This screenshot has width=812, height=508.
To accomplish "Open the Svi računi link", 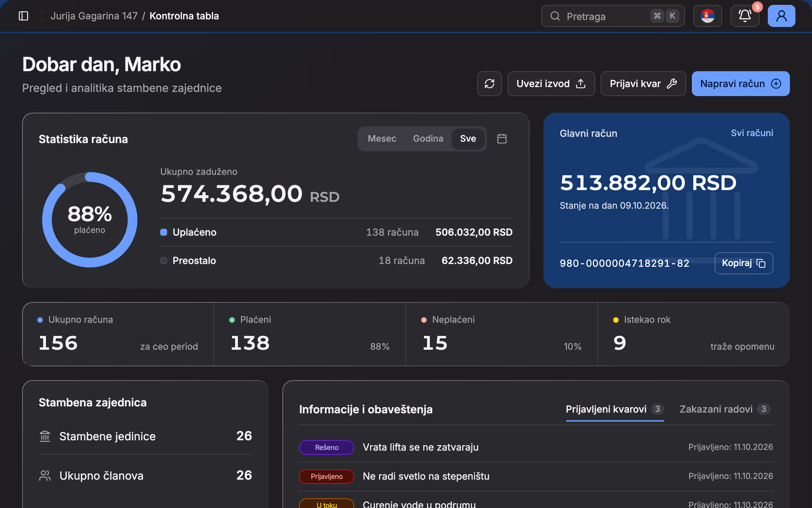I will [752, 133].
